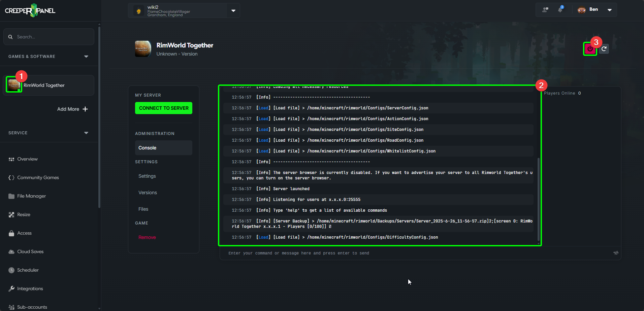Collapse the Service section

86,133
